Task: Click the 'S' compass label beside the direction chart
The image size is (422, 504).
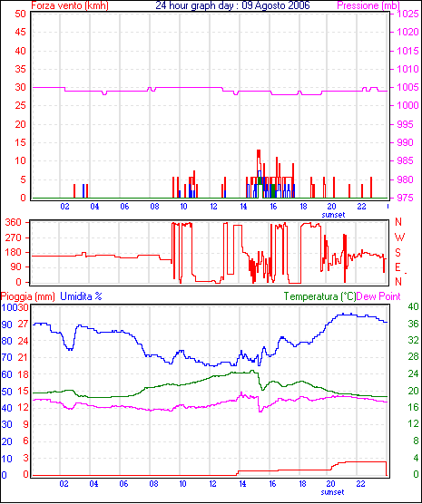Action: (x=398, y=253)
